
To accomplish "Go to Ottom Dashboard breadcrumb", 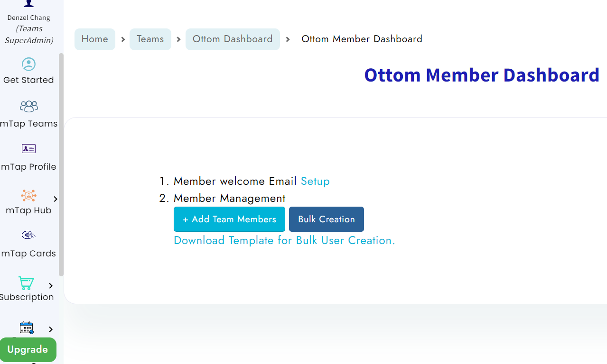I will click(x=233, y=39).
